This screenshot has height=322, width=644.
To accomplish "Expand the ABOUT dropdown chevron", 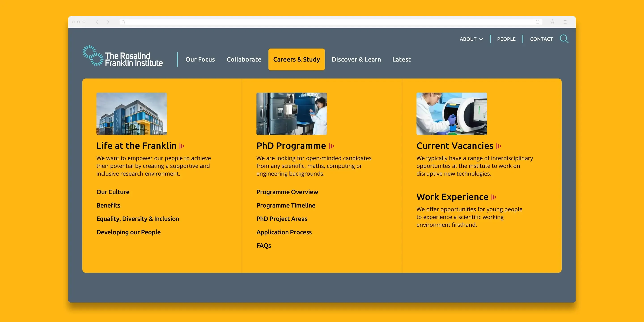I will point(481,39).
